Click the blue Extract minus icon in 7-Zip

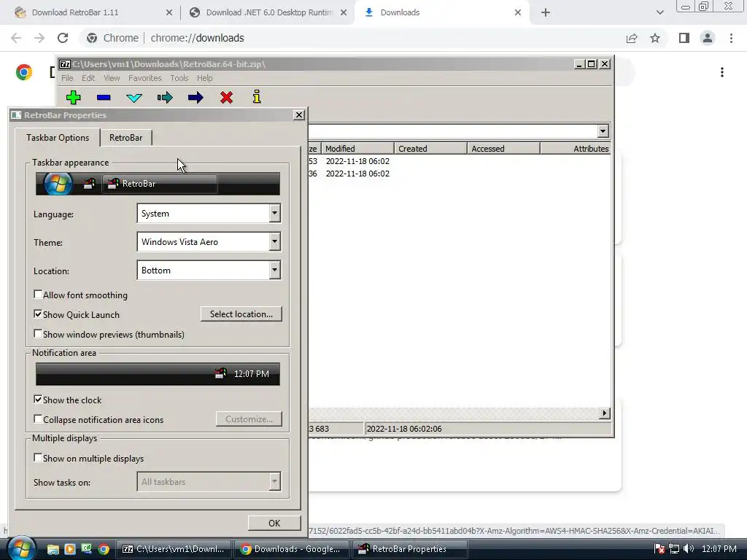[104, 98]
